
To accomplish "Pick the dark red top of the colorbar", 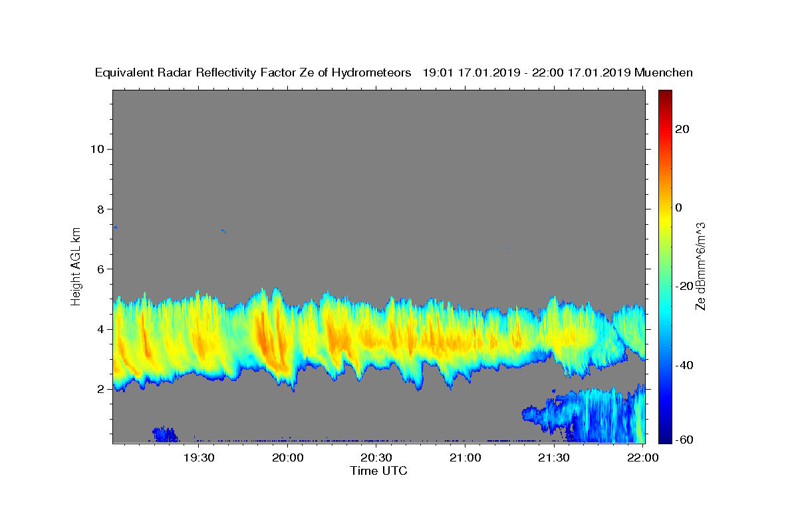I will coord(664,95).
